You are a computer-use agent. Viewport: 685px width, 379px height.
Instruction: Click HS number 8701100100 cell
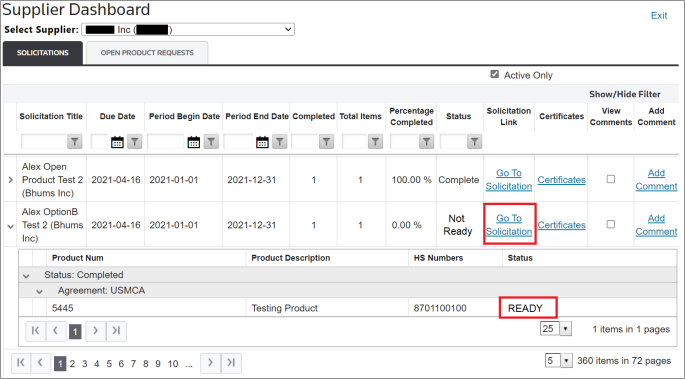pyautogui.click(x=440, y=308)
